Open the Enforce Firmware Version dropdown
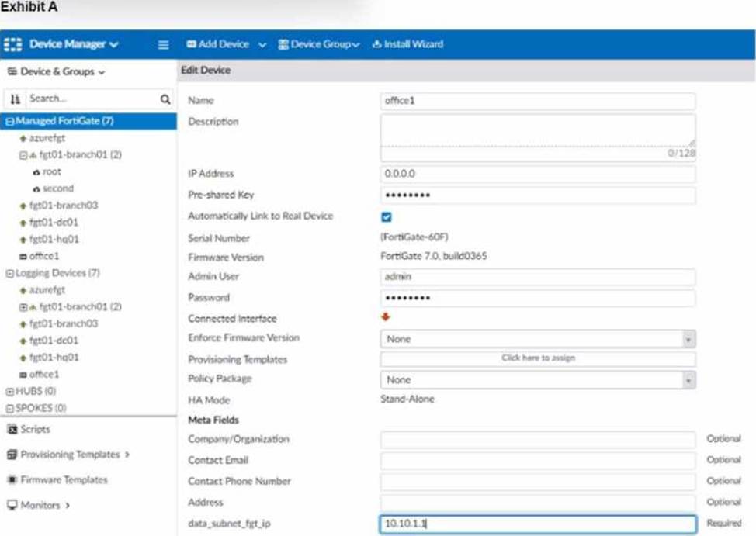Screen dimensions: 756x536 (537, 339)
